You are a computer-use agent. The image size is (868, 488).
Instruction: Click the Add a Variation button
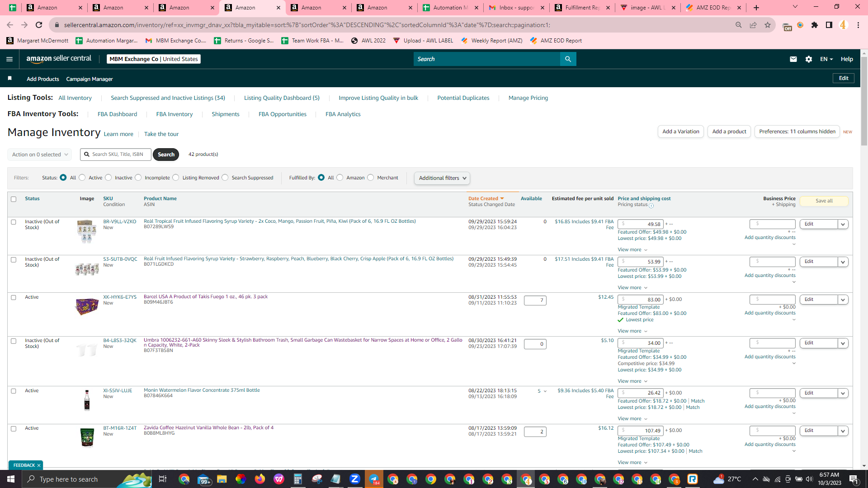tap(680, 131)
